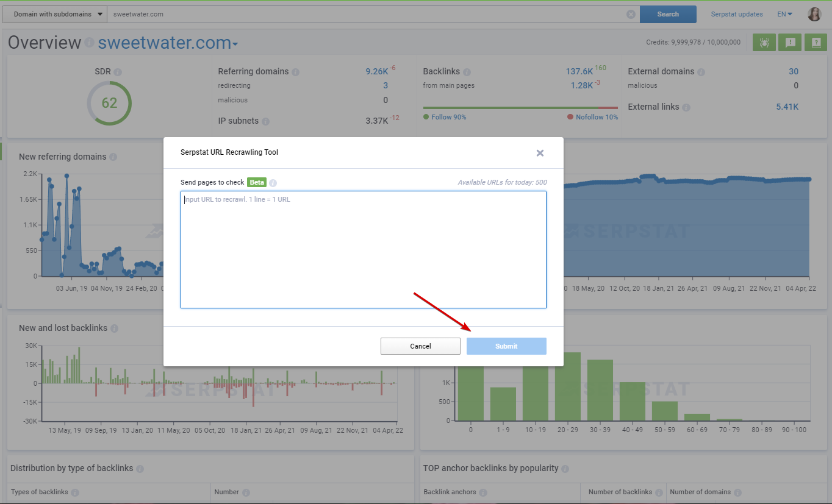Image resolution: width=832 pixels, height=504 pixels.
Task: Click the blue Search button
Action: (x=668, y=14)
